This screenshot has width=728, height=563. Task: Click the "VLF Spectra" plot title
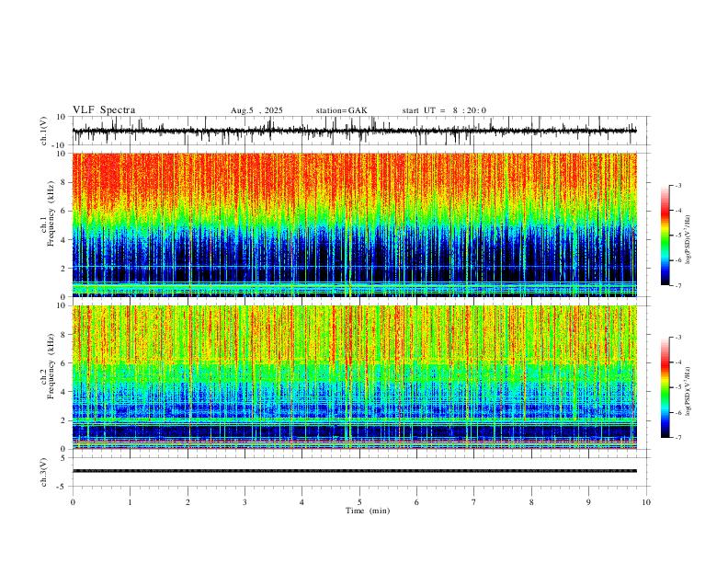point(104,110)
